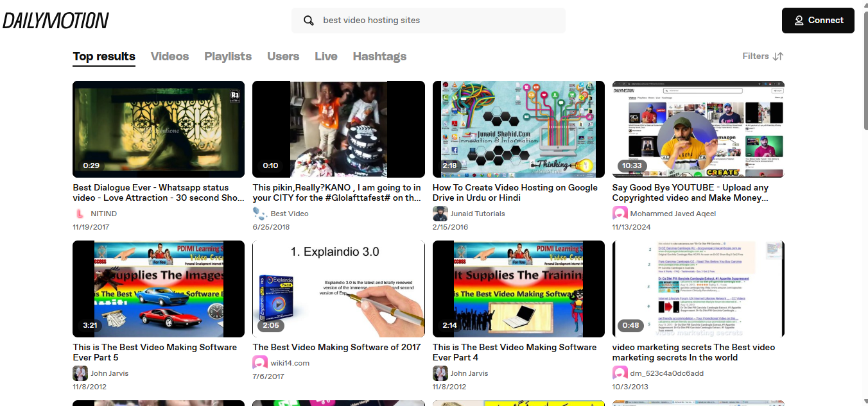Open dm_523c4a0dc6add channel name link
This screenshot has height=406, width=868.
(667, 373)
